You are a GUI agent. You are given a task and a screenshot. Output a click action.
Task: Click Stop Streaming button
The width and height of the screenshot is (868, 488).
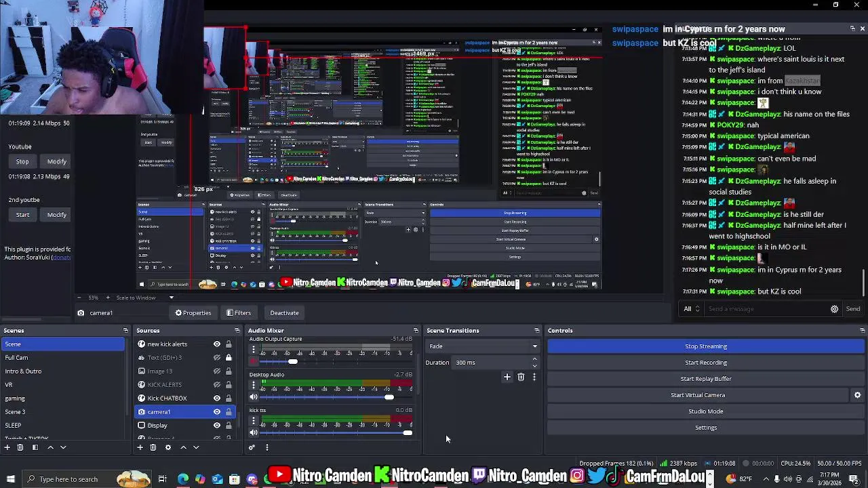pyautogui.click(x=706, y=346)
